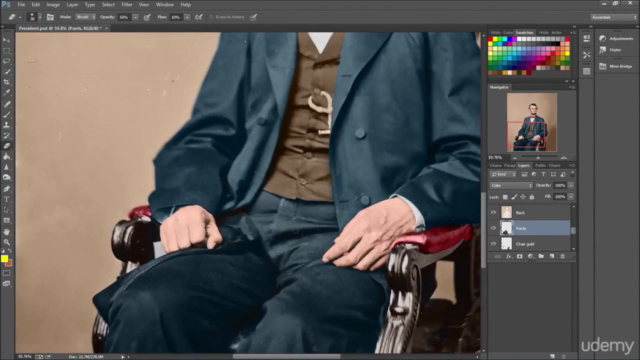Screen dimensions: 640x360
Task: Open the Styles panel
Action: (610, 50)
